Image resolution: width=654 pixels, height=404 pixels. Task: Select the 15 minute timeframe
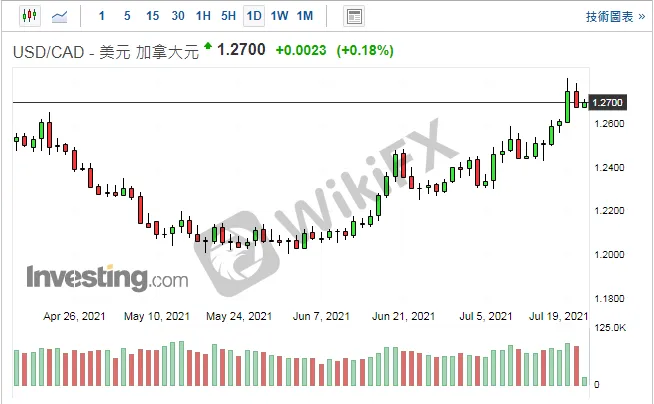click(x=153, y=16)
